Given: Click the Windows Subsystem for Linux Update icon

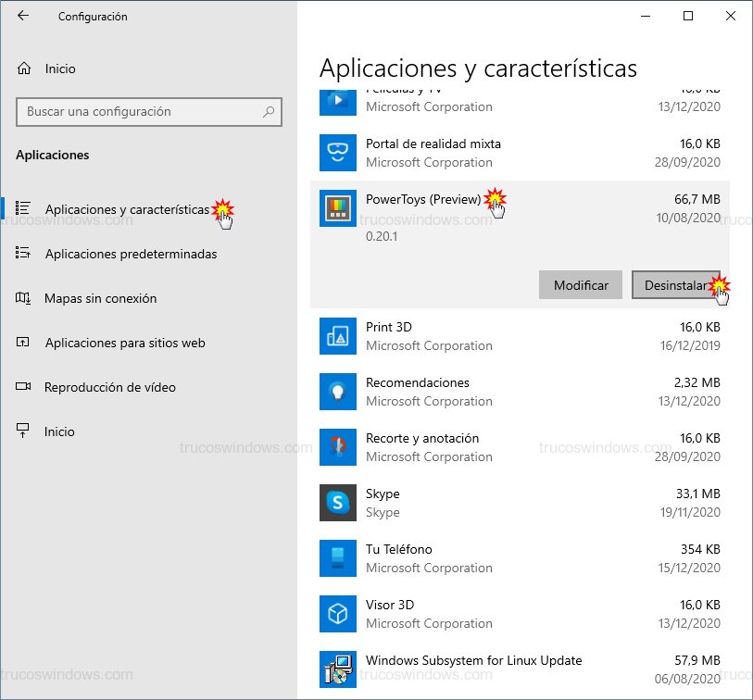Looking at the screenshot, I should 337,669.
